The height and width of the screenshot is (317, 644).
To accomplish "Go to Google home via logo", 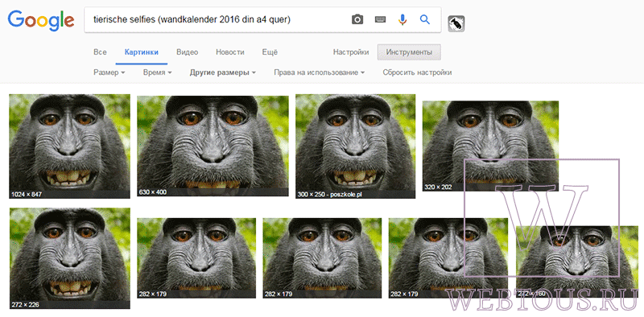I will (x=41, y=21).
